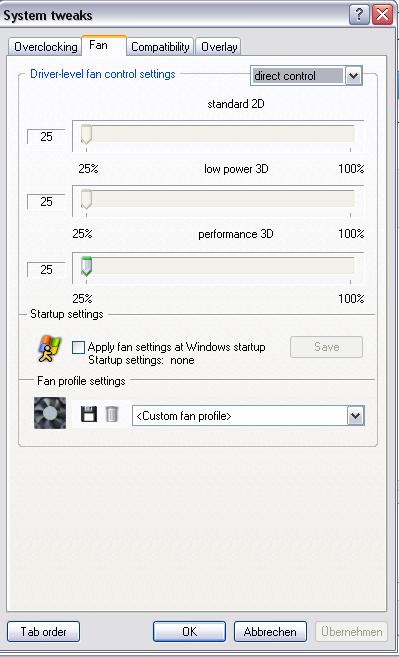The image size is (399, 657).
Task: Switch to the Overclocking tab
Action: click(x=45, y=47)
